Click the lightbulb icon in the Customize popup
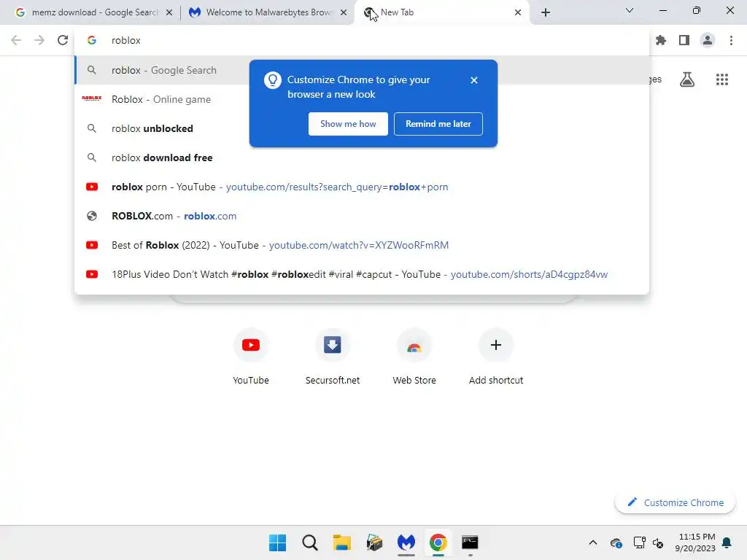The width and height of the screenshot is (747, 560). point(273,80)
